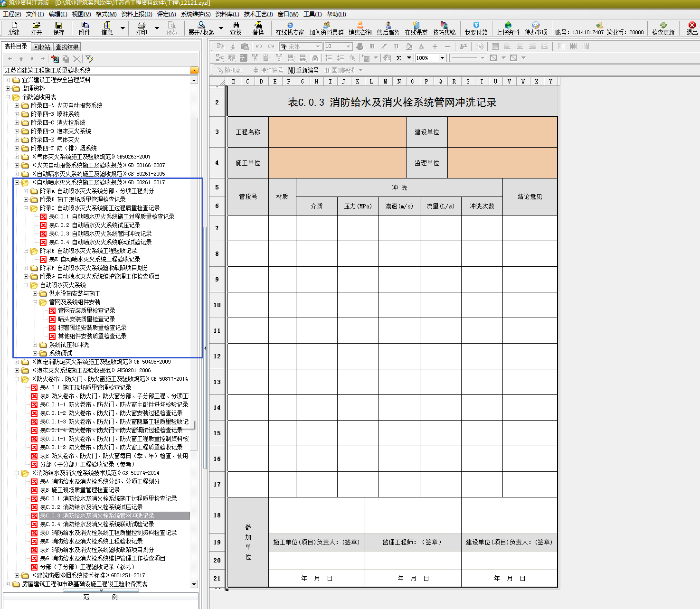Screen dimensions: 700x609
Task: Open the 替换 replace tool
Action: (x=258, y=28)
